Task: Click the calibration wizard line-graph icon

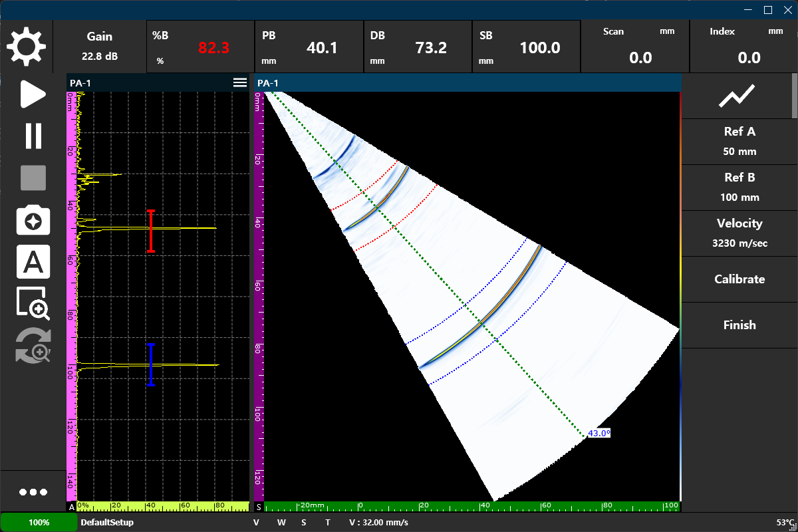Action: (737, 96)
